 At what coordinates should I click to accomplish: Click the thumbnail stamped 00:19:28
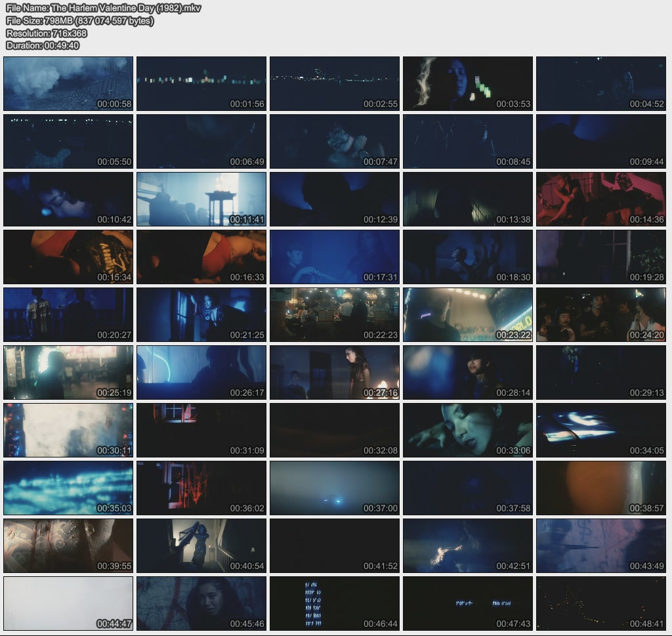(601, 257)
